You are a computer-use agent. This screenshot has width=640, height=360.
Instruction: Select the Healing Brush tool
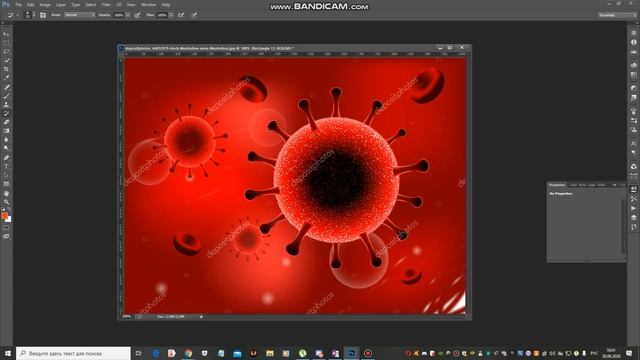(x=6, y=87)
